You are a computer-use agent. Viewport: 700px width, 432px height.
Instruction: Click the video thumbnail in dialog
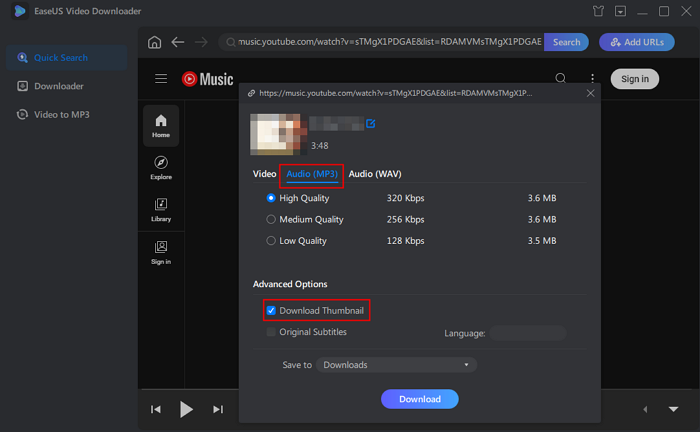click(x=279, y=134)
